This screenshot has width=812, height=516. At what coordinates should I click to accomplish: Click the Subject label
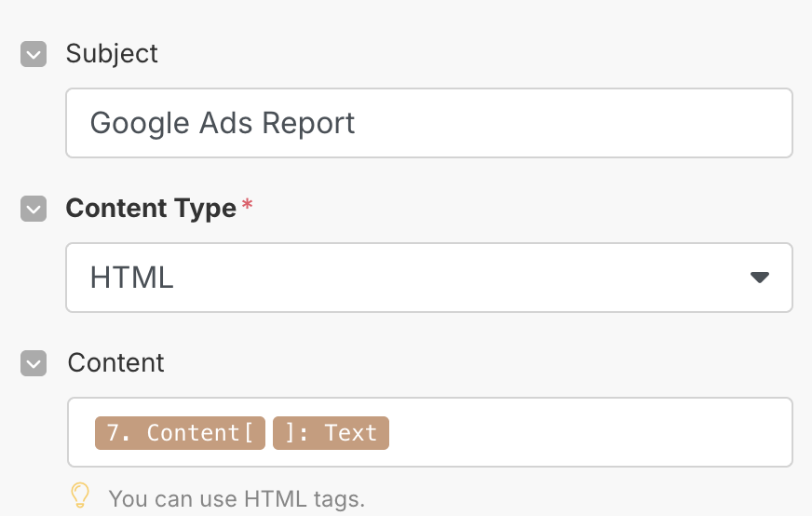tap(112, 54)
